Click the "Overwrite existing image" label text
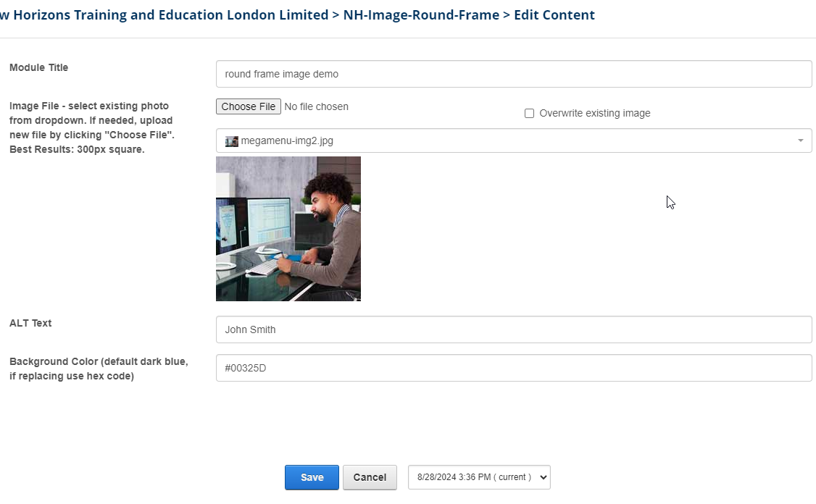Image resolution: width=816 pixels, height=504 pixels. [594, 114]
